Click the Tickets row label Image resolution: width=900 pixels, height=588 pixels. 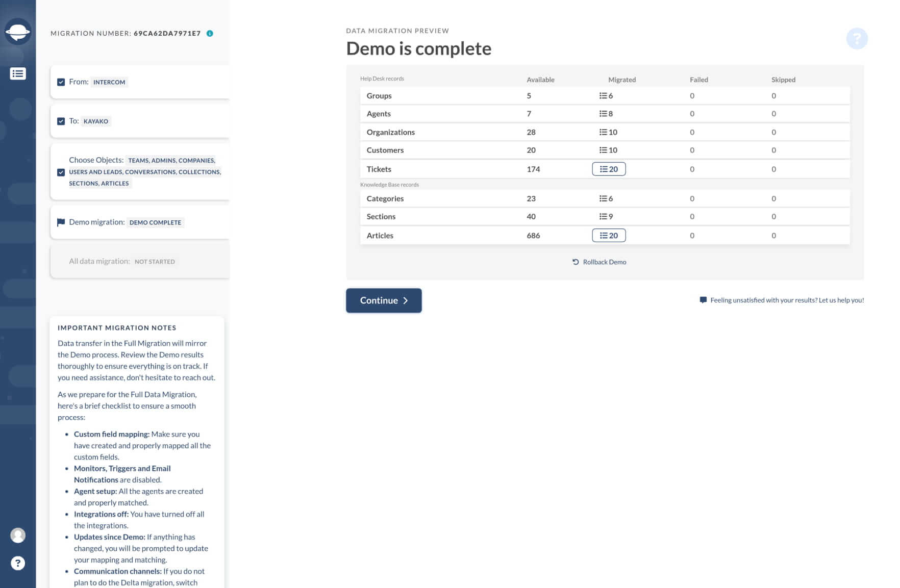point(379,169)
